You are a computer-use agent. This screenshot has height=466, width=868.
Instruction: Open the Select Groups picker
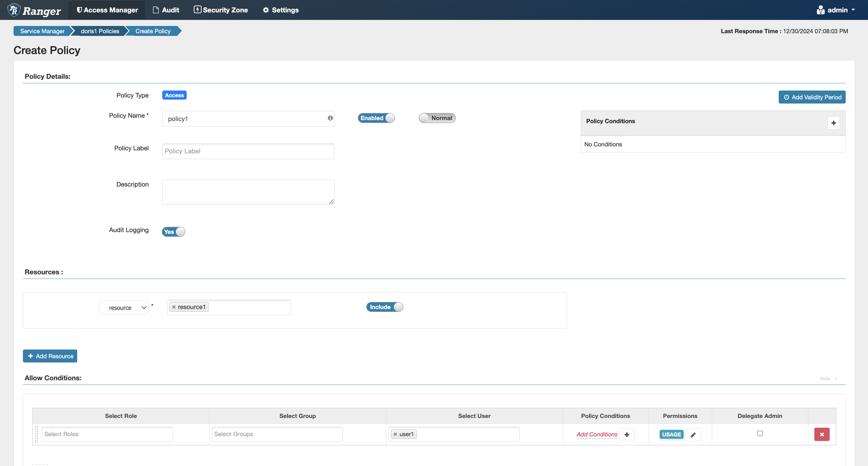[277, 434]
